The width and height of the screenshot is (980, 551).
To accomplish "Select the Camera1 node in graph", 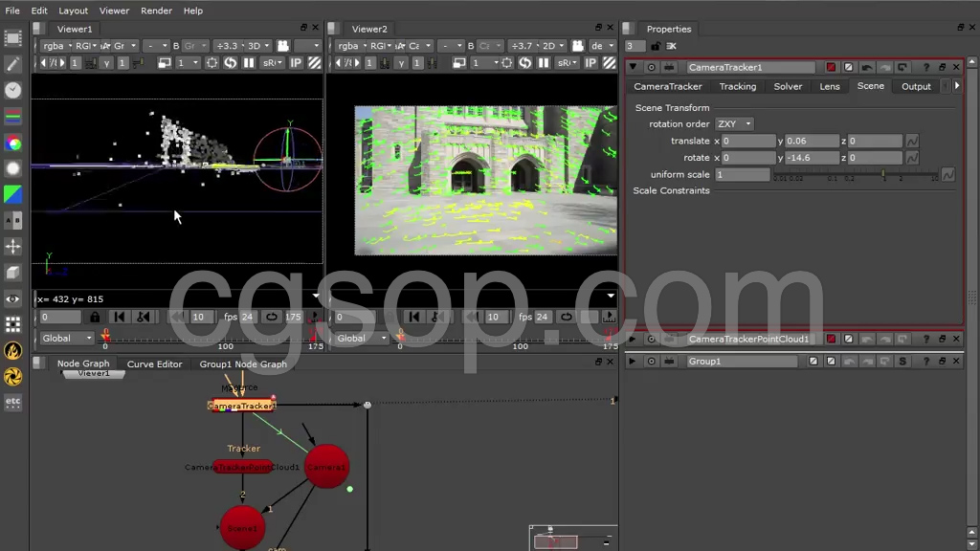I will (326, 467).
